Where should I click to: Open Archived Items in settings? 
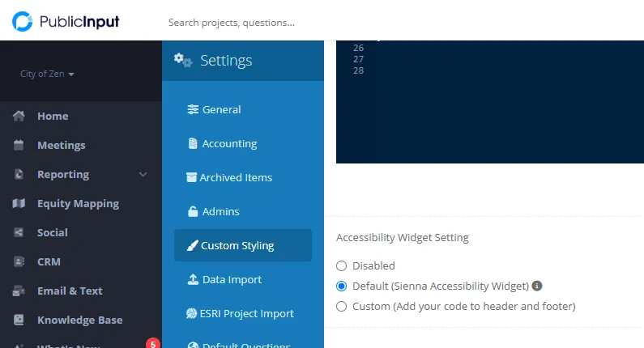[235, 178]
